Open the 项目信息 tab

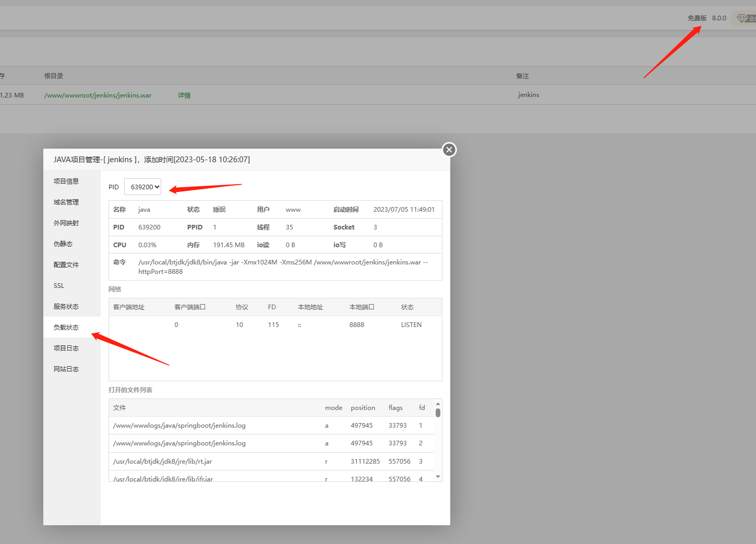click(x=66, y=181)
